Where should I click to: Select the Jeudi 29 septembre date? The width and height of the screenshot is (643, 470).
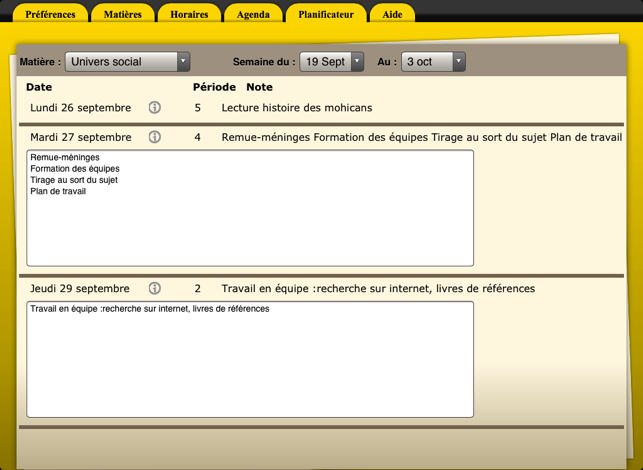80,289
